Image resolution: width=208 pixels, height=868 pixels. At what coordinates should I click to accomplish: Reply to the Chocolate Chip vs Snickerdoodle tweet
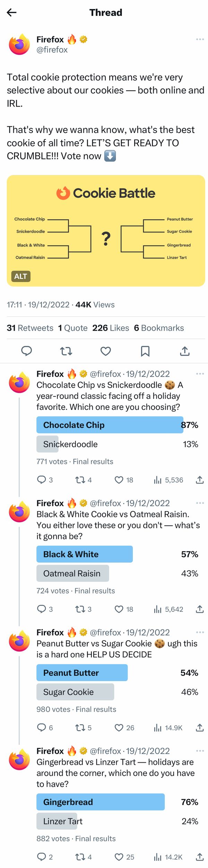[41, 480]
